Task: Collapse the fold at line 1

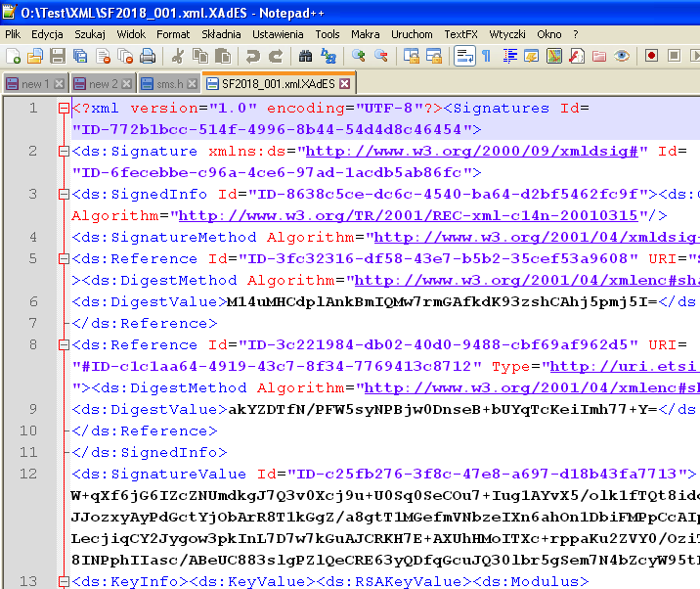Action: coord(64,109)
